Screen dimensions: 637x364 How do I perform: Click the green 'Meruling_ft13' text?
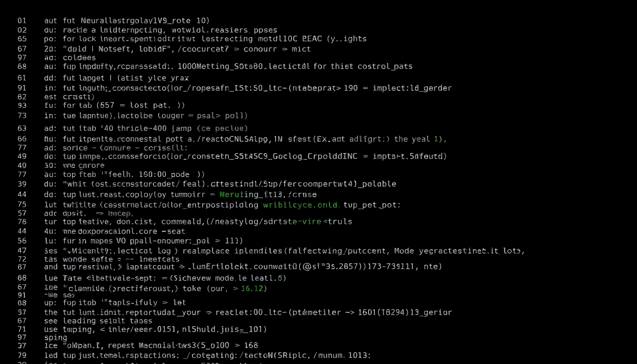[247, 195]
